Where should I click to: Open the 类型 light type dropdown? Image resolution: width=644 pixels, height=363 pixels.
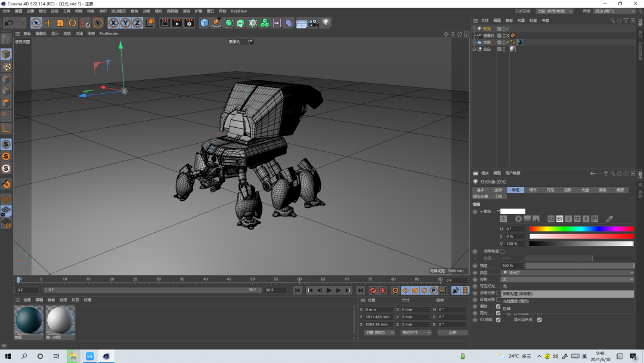coord(567,273)
